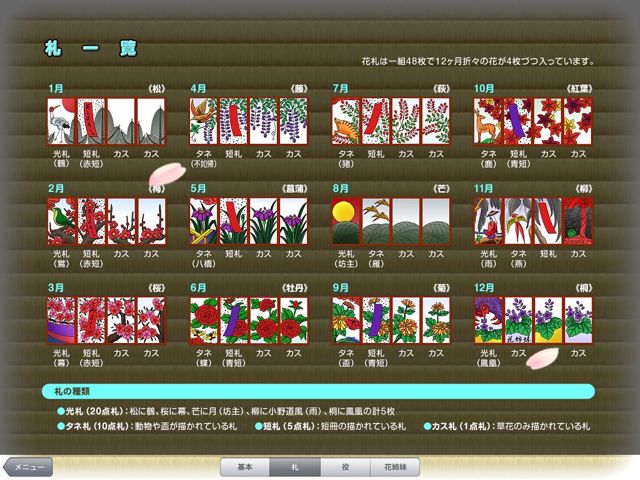The height and width of the screenshot is (480, 640).
Task: Choose the June peony blue ribbon card
Action: tap(233, 320)
